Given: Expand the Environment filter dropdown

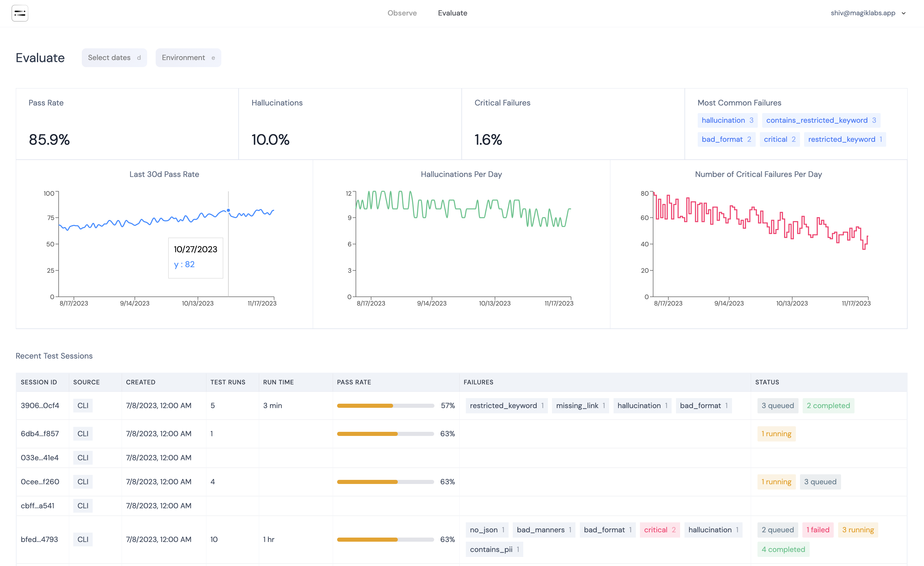Looking at the screenshot, I should click(x=187, y=57).
